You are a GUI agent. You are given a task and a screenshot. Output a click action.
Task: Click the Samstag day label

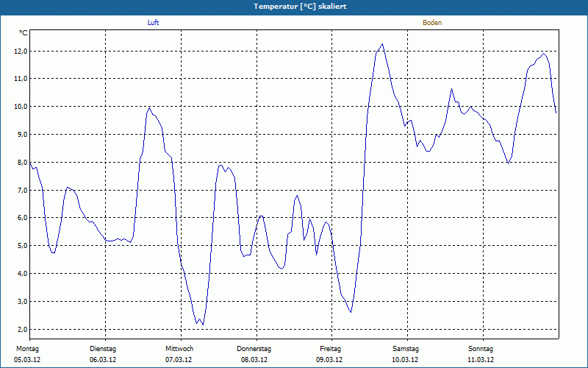pos(406,349)
